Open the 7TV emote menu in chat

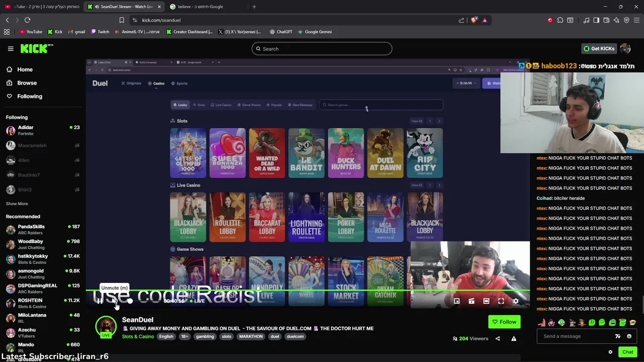point(618,336)
